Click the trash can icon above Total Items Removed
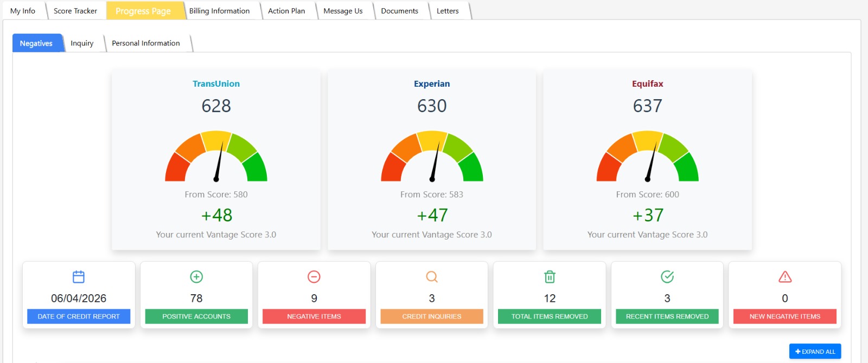The image size is (868, 363). 550,277
